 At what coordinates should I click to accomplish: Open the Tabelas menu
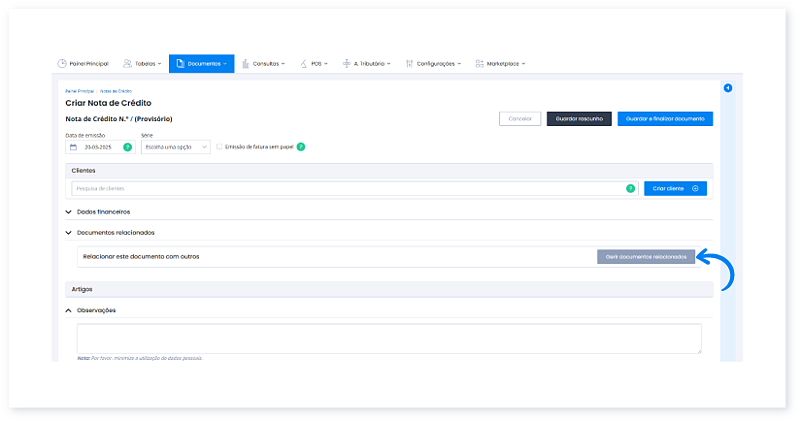(x=141, y=63)
